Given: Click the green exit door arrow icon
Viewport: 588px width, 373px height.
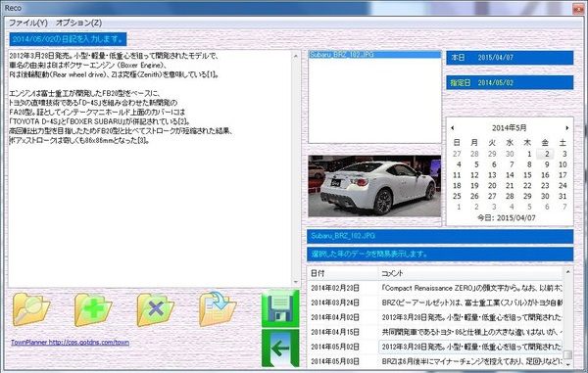Looking at the screenshot, I should tap(280, 349).
